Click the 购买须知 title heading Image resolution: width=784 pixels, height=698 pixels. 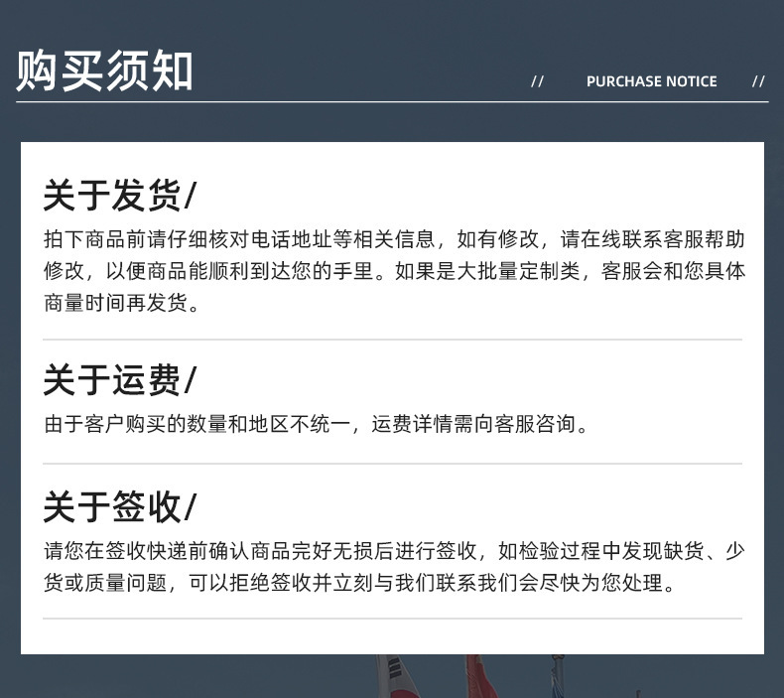(104, 70)
